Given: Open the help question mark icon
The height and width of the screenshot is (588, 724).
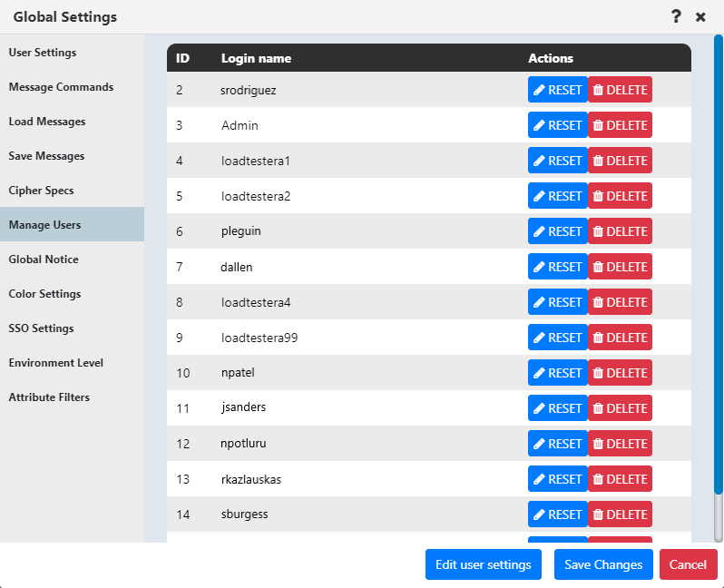Looking at the screenshot, I should pyautogui.click(x=676, y=16).
